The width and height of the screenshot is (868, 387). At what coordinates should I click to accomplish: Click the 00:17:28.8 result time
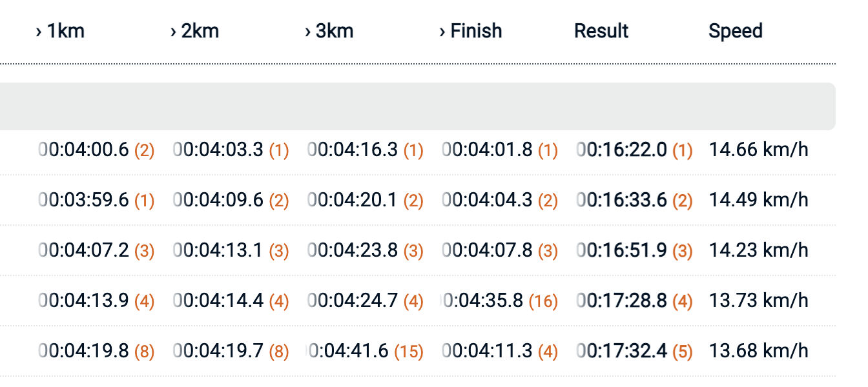(x=622, y=301)
